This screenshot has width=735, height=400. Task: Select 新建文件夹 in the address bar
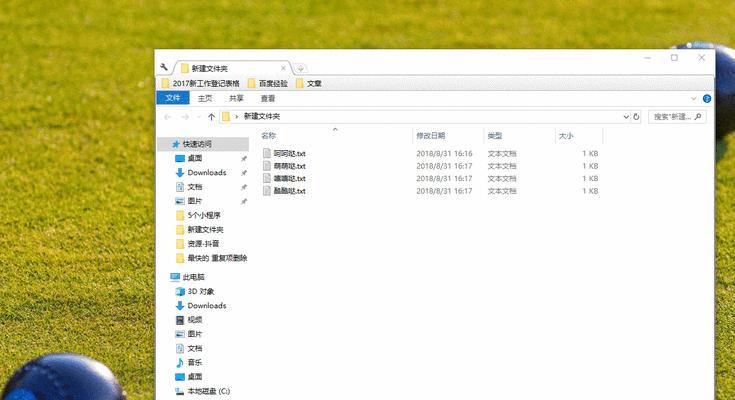point(262,116)
